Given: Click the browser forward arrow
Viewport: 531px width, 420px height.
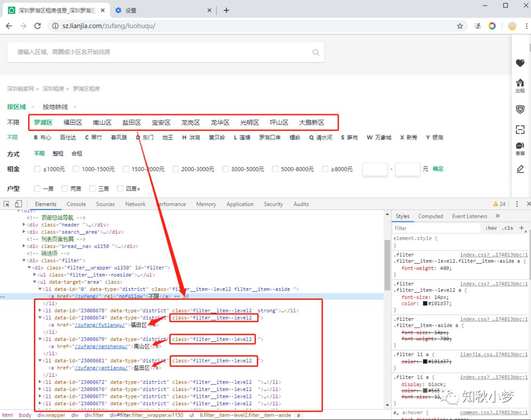Looking at the screenshot, I should pyautogui.click(x=23, y=26).
